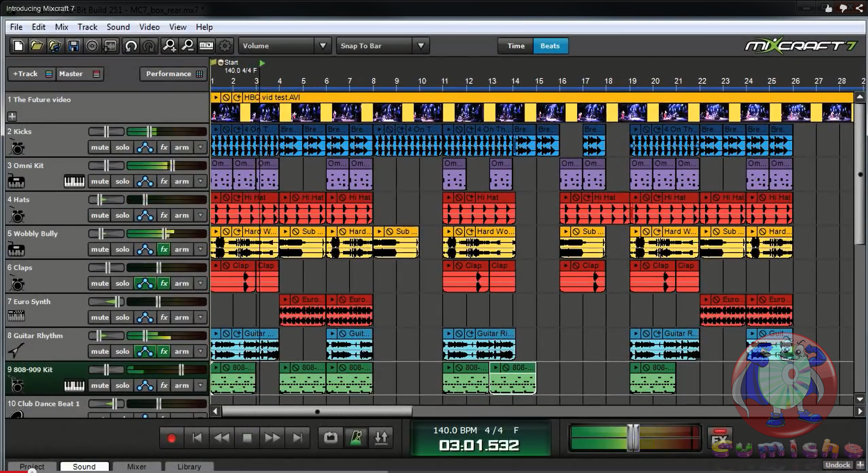Toggle loop mode button in transport

click(331, 438)
